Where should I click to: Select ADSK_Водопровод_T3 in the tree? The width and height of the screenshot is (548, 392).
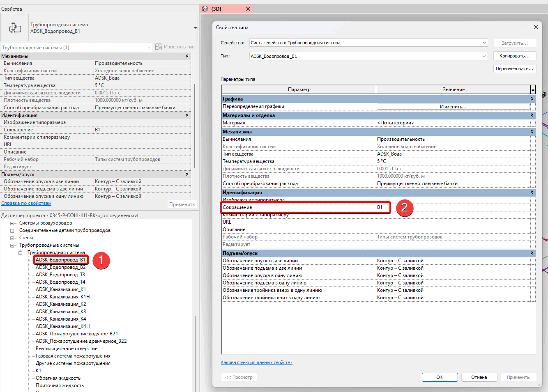click(x=60, y=275)
